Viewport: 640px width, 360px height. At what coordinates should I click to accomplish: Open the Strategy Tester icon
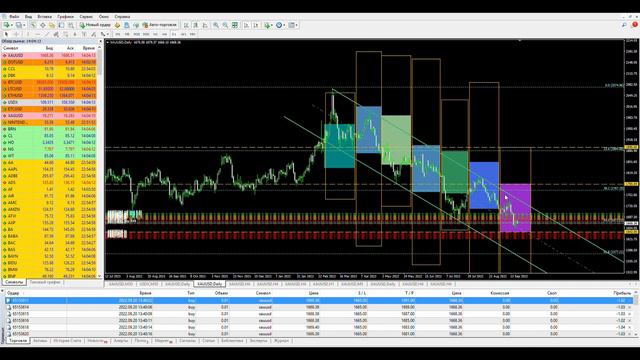point(71,25)
